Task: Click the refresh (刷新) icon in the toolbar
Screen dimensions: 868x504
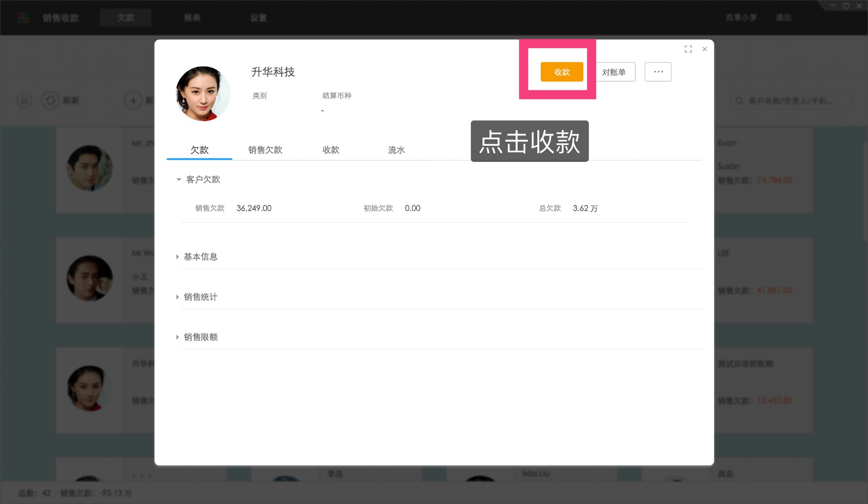Action: (x=51, y=100)
